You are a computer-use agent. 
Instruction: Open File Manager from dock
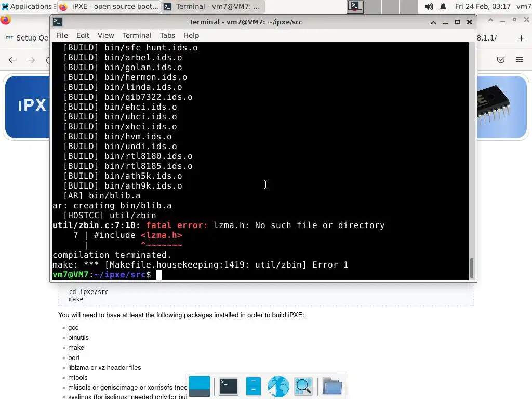pos(254,386)
